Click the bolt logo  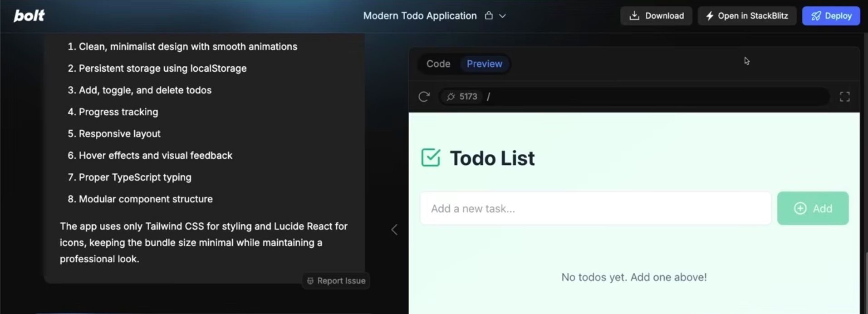29,16
